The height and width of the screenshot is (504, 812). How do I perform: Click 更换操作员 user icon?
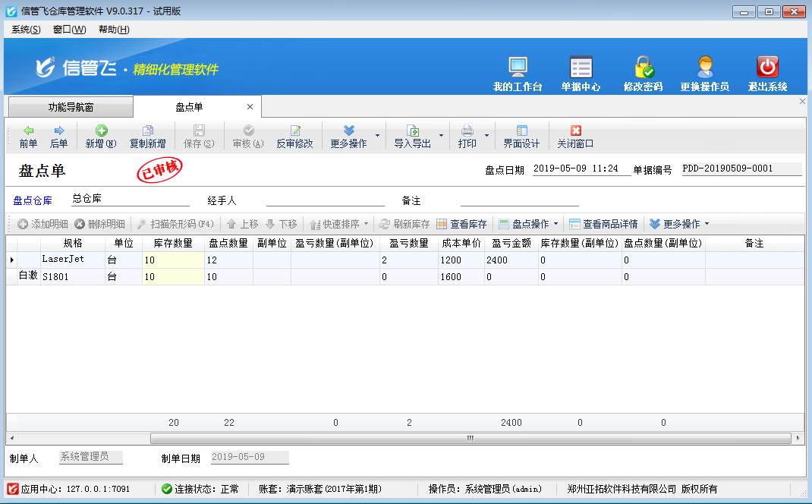pos(705,74)
